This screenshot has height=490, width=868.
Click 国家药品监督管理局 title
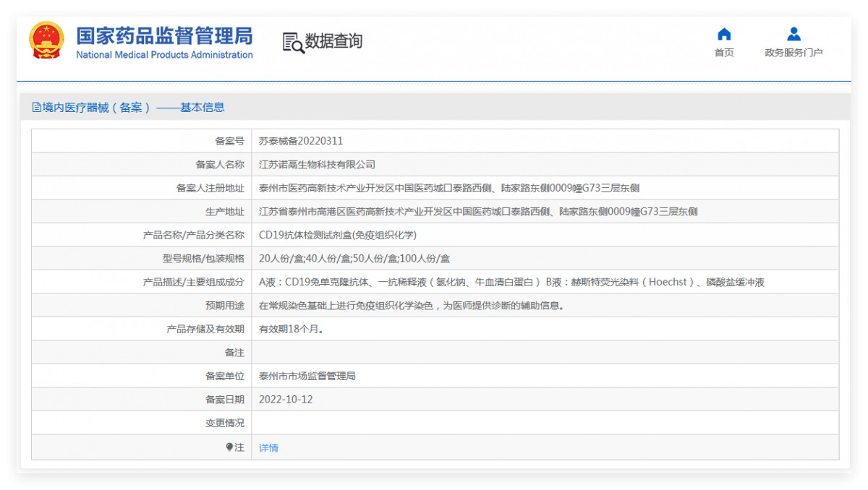(164, 35)
